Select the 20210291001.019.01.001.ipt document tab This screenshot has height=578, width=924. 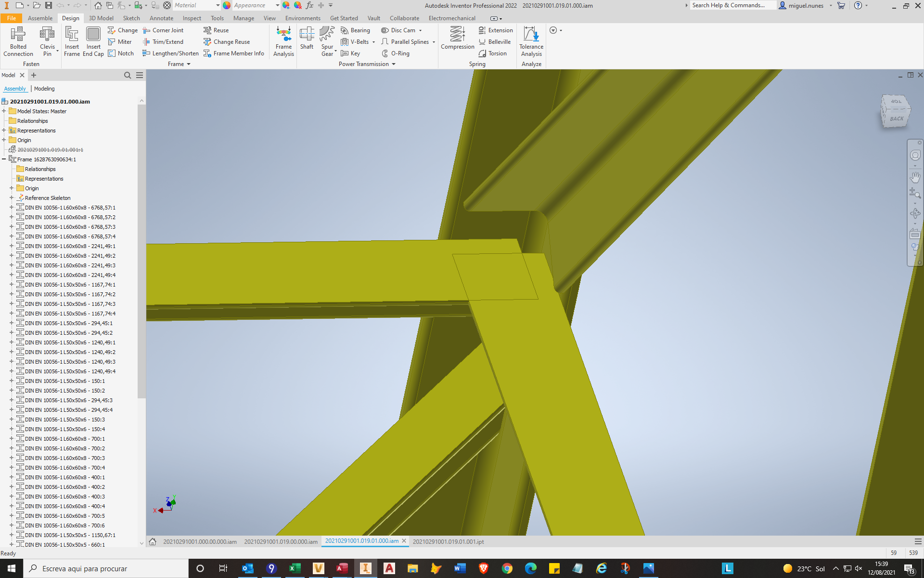[x=448, y=541]
